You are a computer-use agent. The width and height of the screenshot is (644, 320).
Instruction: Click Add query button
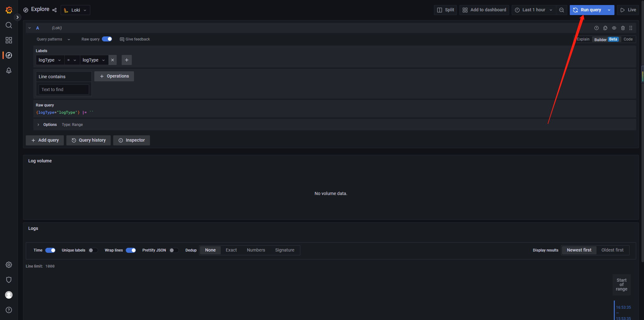45,140
